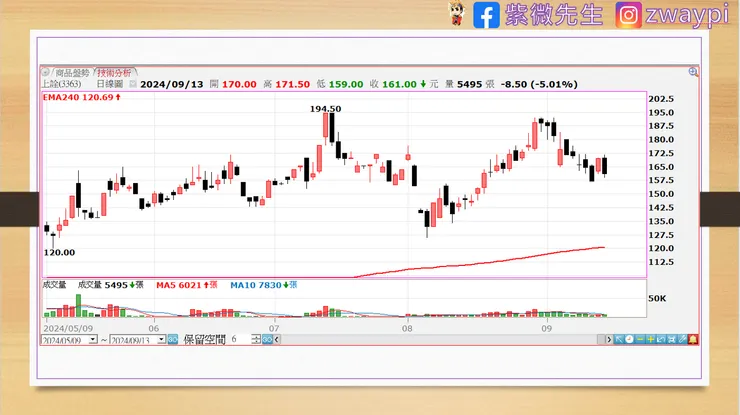Click the scrollbar left arrow
This screenshot has height=415, width=740.
tap(277, 339)
